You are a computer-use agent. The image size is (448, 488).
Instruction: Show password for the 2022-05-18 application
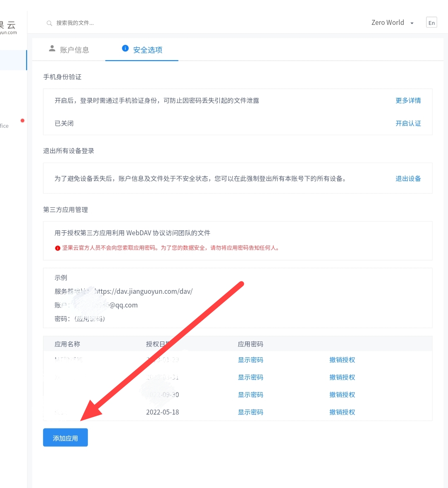point(250,412)
